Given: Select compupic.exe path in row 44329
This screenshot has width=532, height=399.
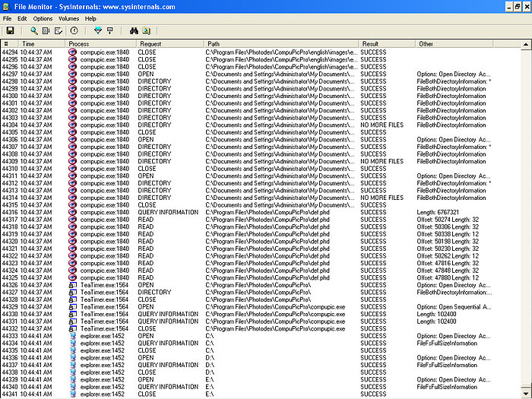Looking at the screenshot, I should tap(275, 307).
